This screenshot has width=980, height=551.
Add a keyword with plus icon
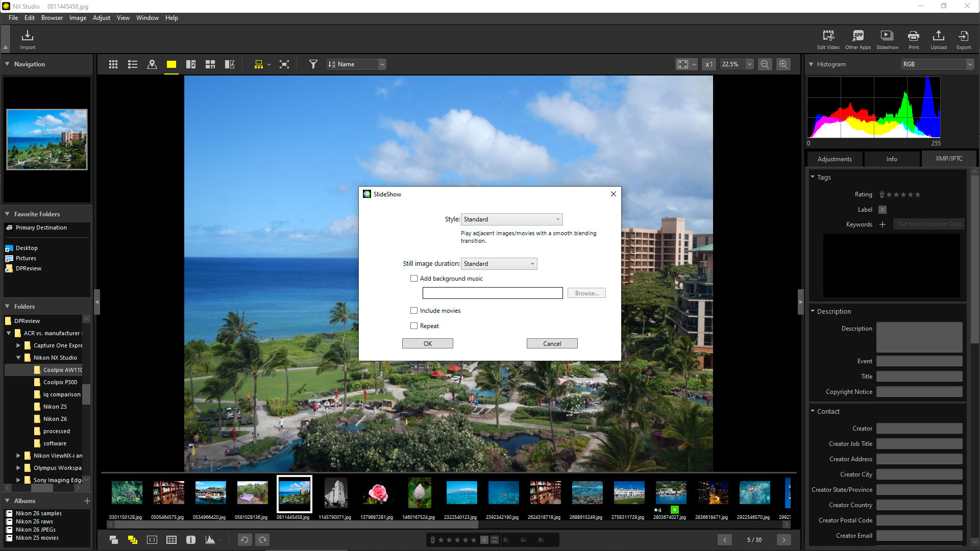pos(883,224)
